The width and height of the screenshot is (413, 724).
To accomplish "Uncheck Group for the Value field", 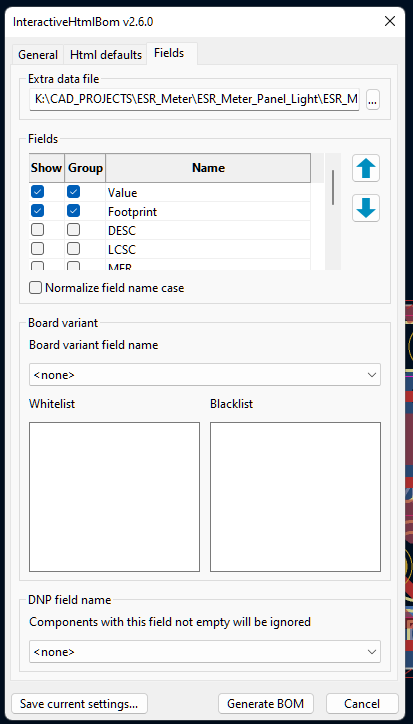I will click(73, 192).
